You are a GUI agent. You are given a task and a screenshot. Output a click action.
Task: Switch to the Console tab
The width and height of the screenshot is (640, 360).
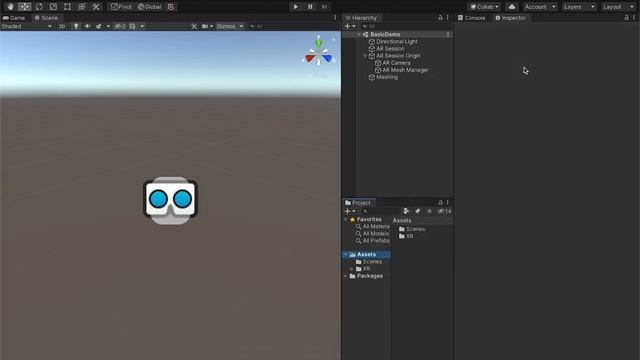click(x=471, y=18)
